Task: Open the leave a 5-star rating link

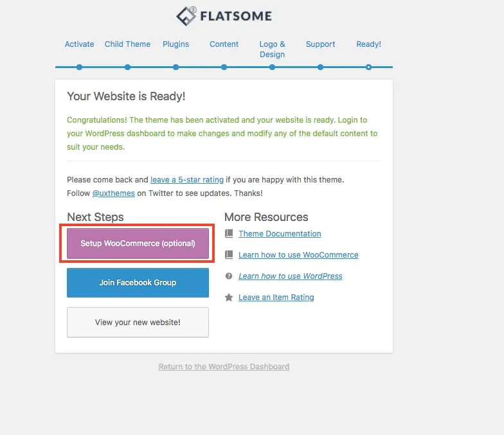Action: click(x=187, y=180)
